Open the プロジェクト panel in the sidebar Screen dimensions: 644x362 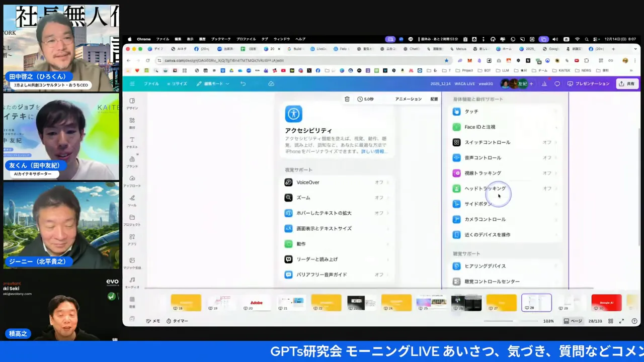[x=132, y=221]
